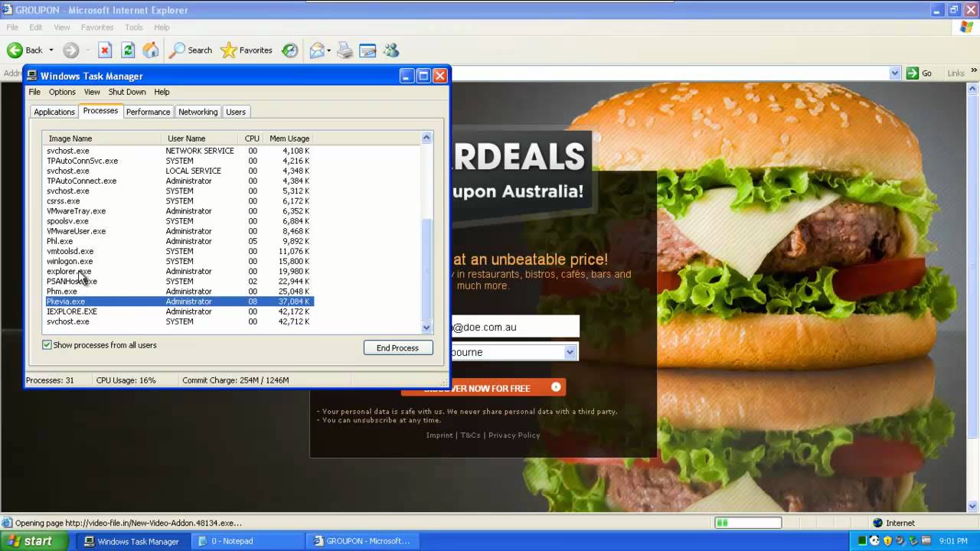Click the IE page scroll down arrow
980x551 pixels.
[972, 507]
